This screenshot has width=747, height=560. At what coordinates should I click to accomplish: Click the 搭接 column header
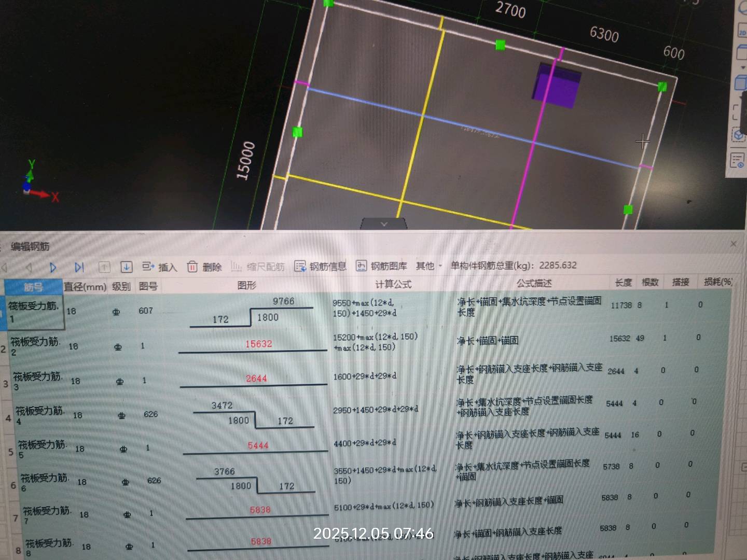tap(681, 282)
